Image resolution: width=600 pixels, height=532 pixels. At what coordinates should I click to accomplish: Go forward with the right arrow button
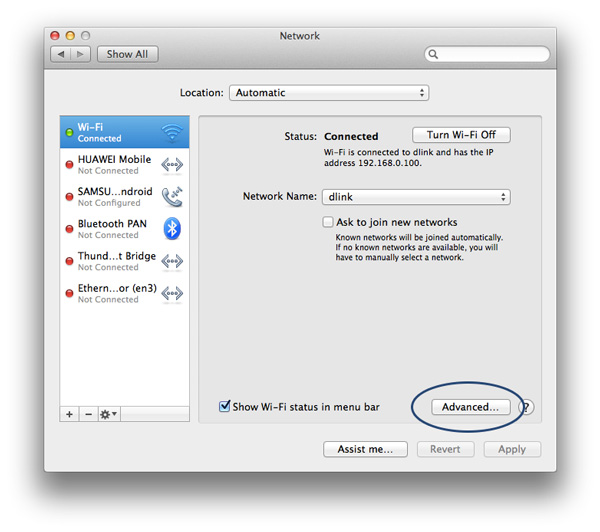click(80, 54)
